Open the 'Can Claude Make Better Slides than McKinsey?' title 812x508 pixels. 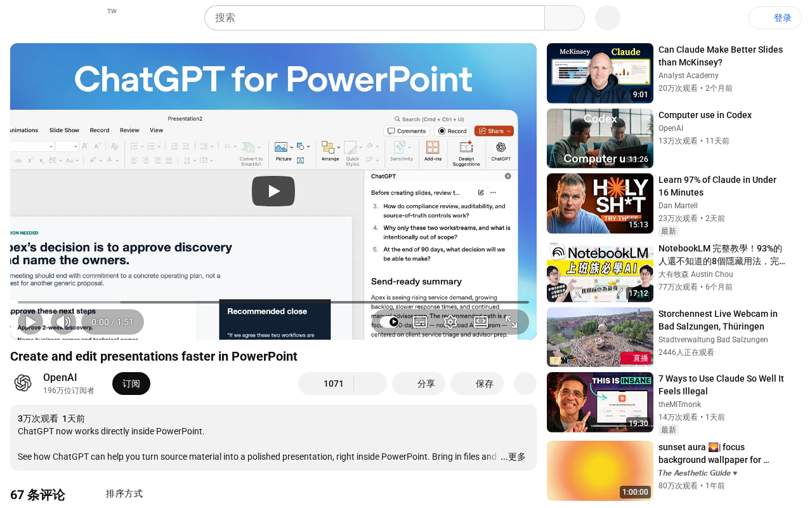721,56
